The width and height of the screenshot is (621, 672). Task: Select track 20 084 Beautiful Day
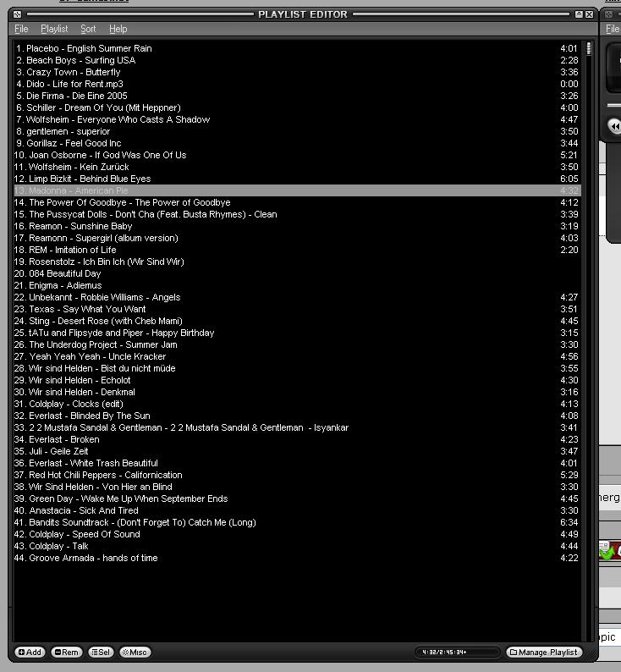tap(297, 274)
